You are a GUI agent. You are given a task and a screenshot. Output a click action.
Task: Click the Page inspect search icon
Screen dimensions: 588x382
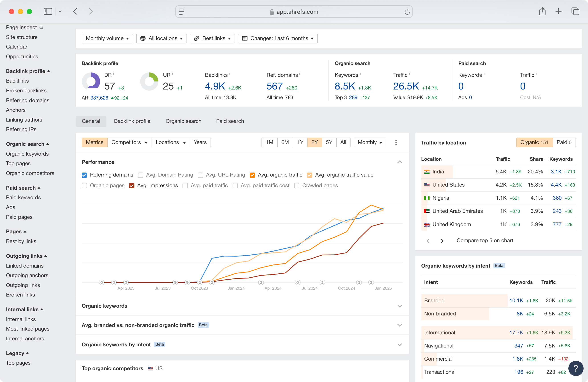click(41, 28)
